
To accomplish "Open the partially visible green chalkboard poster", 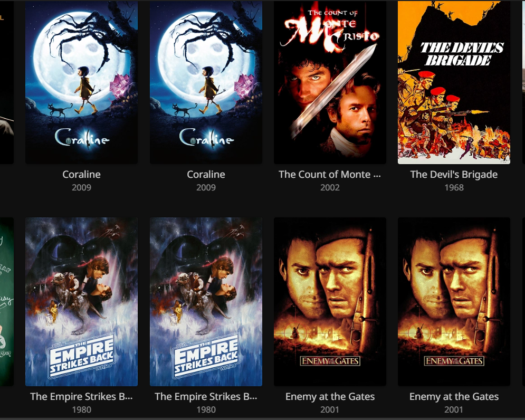I will click(7, 302).
